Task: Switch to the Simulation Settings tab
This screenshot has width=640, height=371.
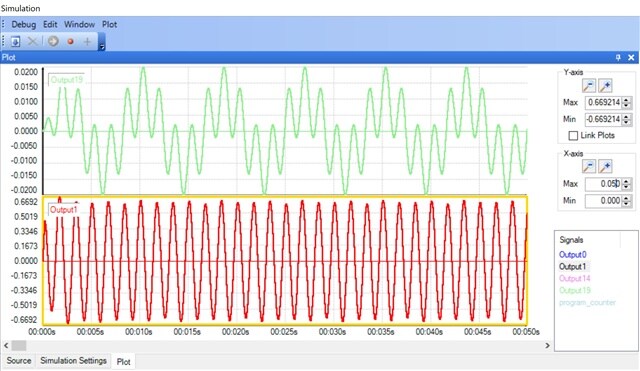Action: 73,361
